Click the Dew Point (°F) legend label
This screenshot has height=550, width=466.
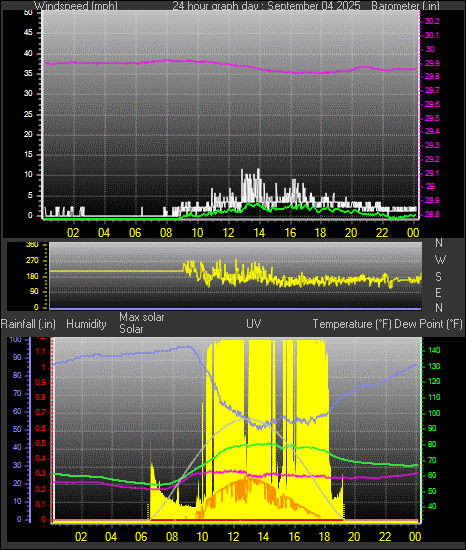(428, 324)
